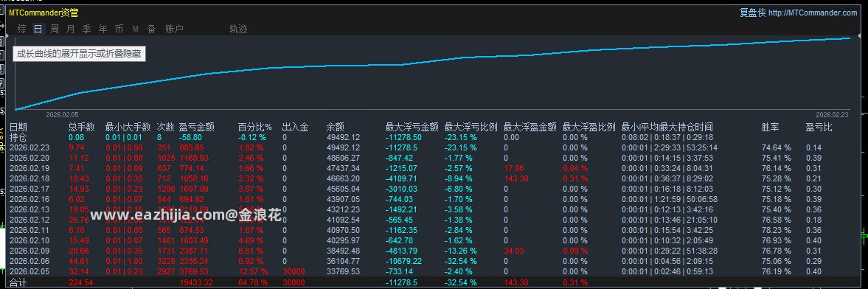The height and width of the screenshot is (289, 868).
Task: Select the 2026.02.20 date row
Action: pyautogui.click(x=30, y=158)
